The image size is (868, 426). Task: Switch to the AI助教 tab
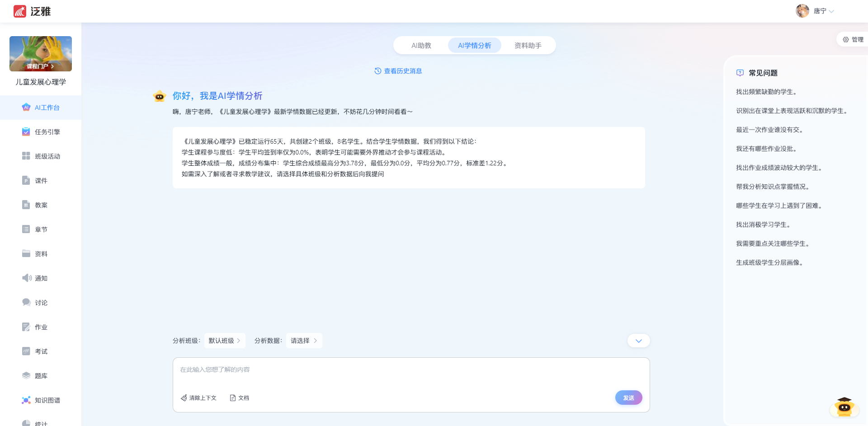click(421, 46)
